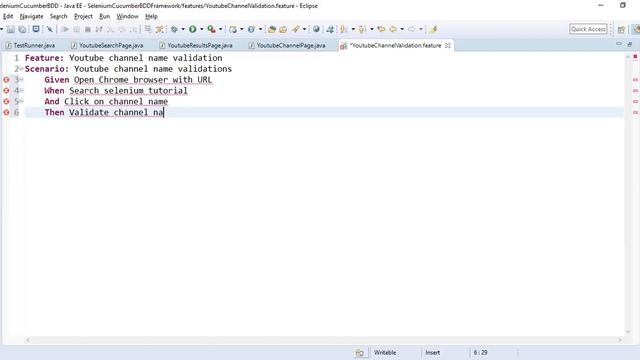
Task: Open the Debug dropdown arrow
Action: [182, 29]
